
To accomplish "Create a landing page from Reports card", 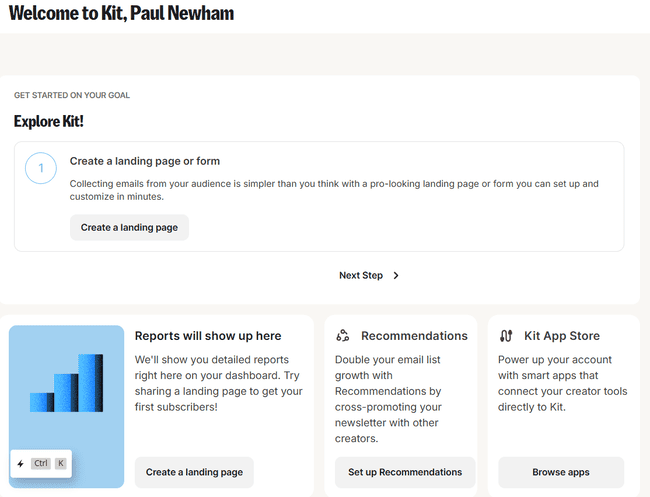I will pos(194,472).
